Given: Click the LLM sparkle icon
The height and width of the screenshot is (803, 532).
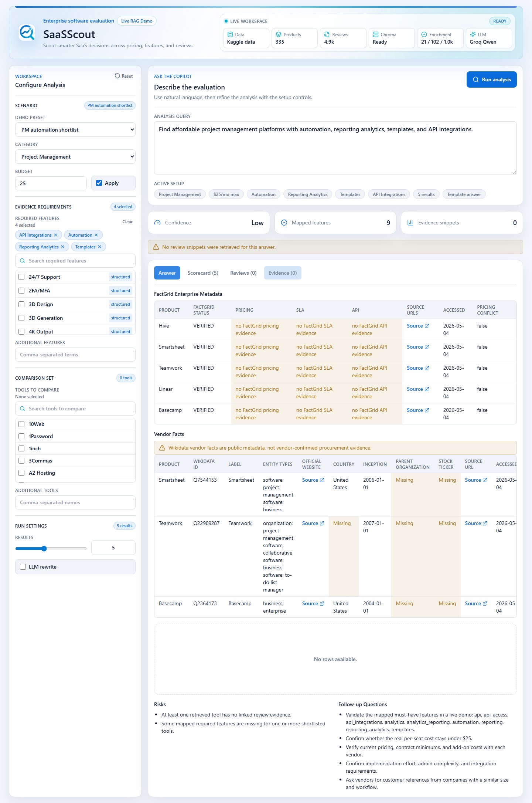Looking at the screenshot, I should (473, 34).
